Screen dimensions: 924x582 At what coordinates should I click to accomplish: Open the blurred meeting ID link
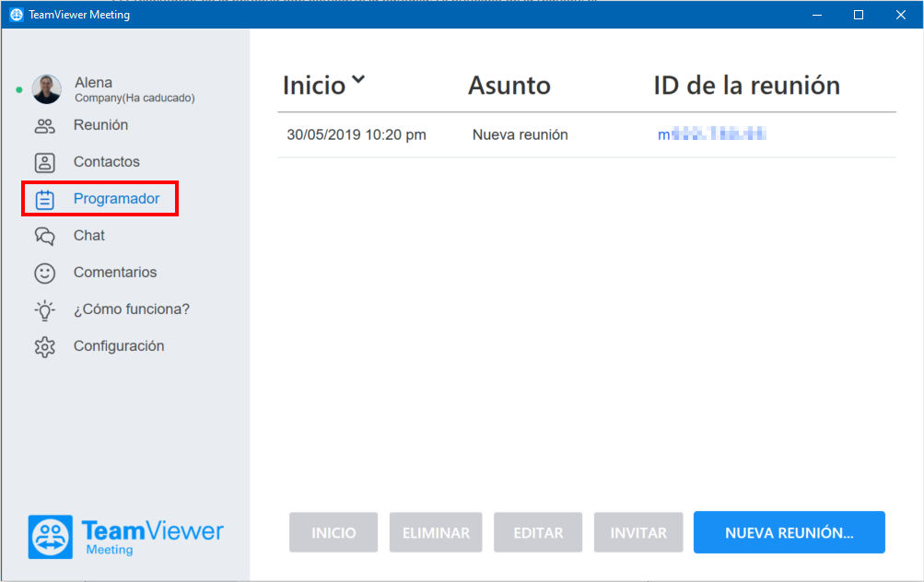pyautogui.click(x=712, y=134)
